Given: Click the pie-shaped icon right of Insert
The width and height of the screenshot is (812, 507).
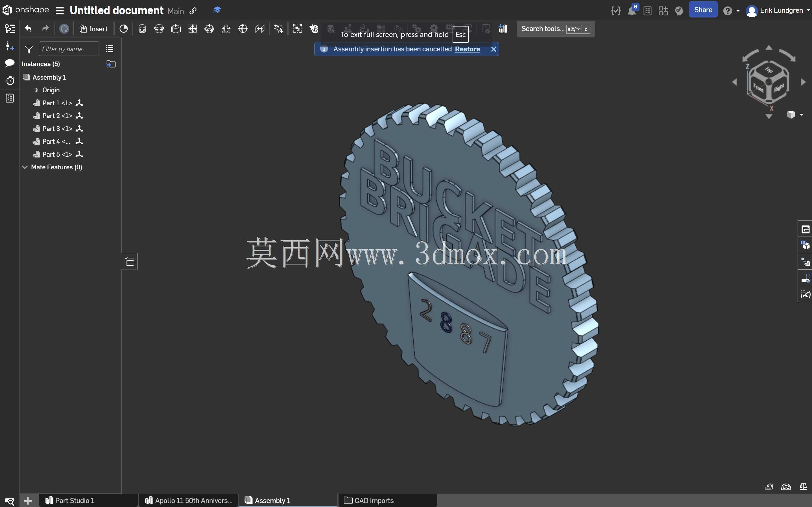Looking at the screenshot, I should [123, 29].
